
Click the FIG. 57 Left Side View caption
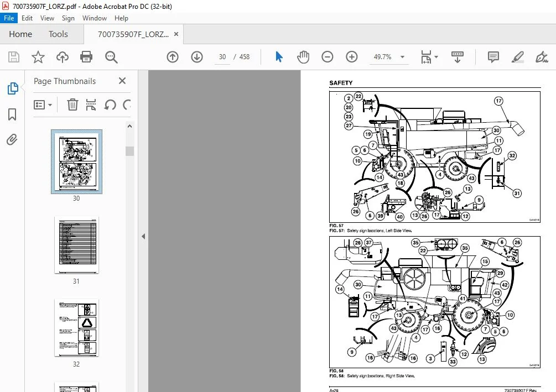pyautogui.click(x=371, y=231)
